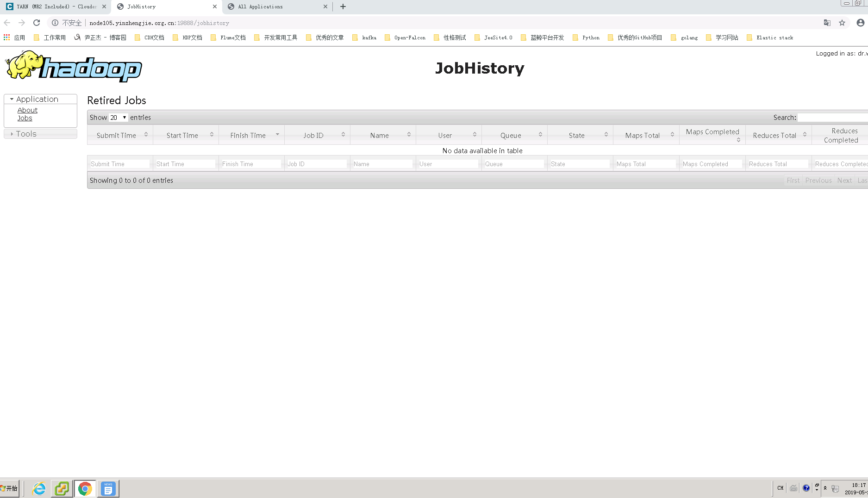Toggle sorting on the Submit Time column
This screenshot has width=868, height=498.
tap(116, 135)
